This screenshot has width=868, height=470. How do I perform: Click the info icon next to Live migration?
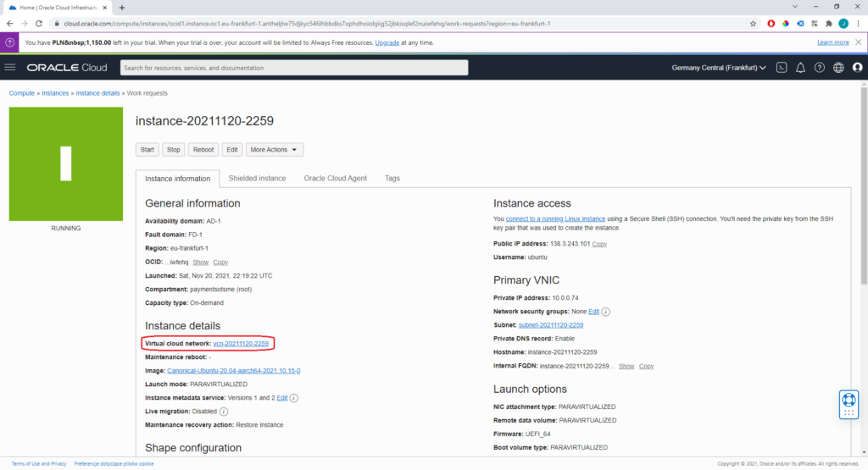click(x=224, y=412)
